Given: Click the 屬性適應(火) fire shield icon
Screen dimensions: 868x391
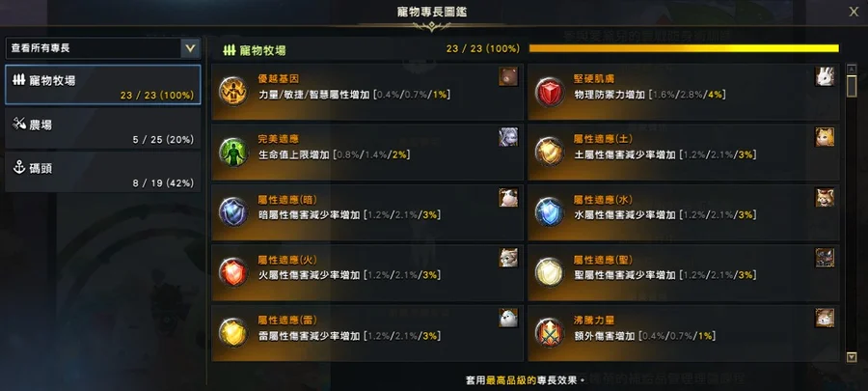Looking at the screenshot, I should pos(232,272).
